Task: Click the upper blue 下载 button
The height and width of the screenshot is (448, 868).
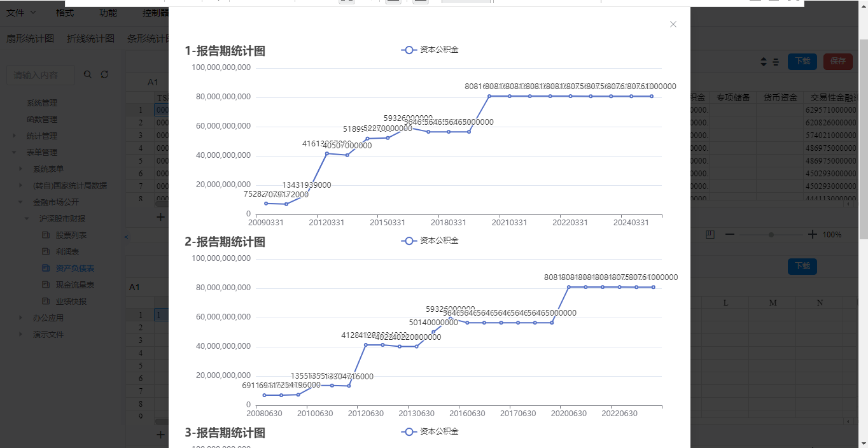Action: tap(802, 61)
